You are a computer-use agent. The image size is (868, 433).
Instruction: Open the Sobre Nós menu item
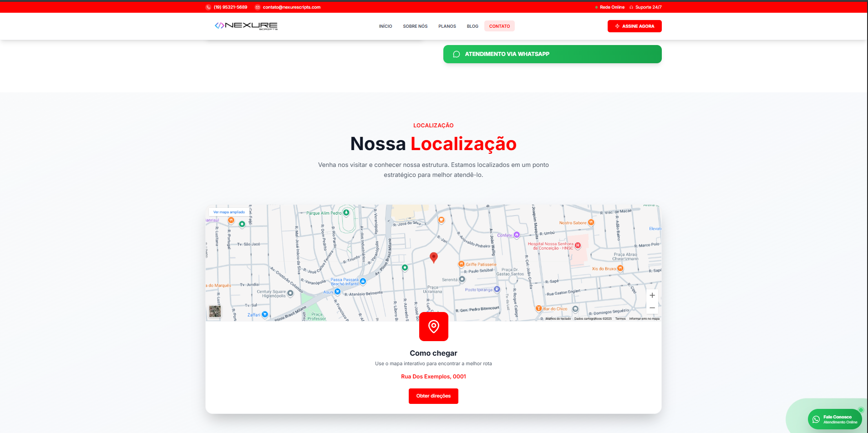coord(415,26)
